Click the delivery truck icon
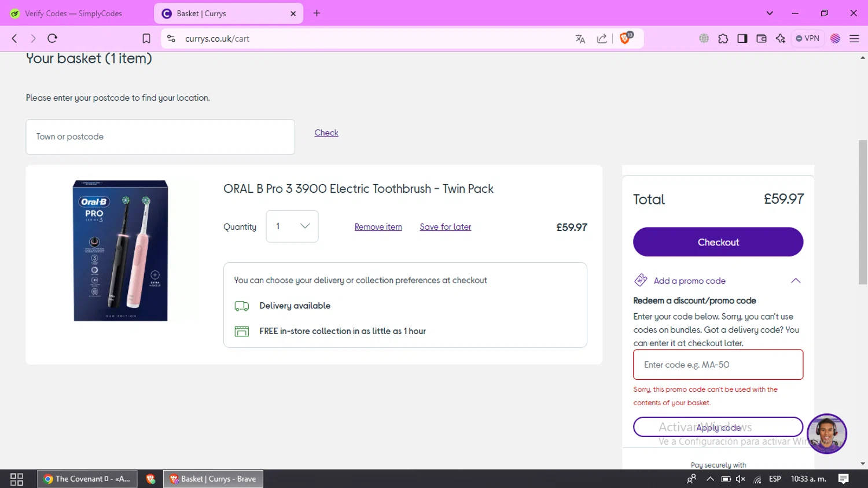This screenshot has width=868, height=488. (x=242, y=306)
